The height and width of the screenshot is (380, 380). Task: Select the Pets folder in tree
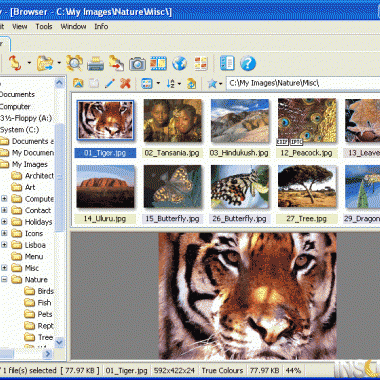coord(38,314)
